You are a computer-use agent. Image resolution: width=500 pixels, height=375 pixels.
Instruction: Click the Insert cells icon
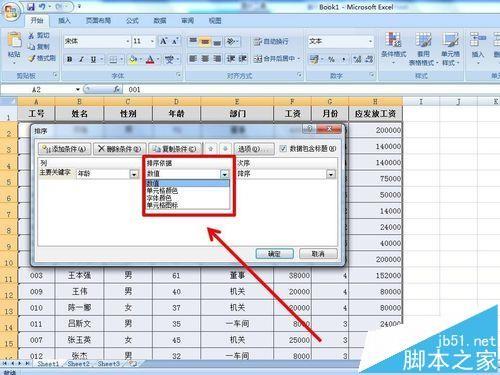[x=478, y=39]
